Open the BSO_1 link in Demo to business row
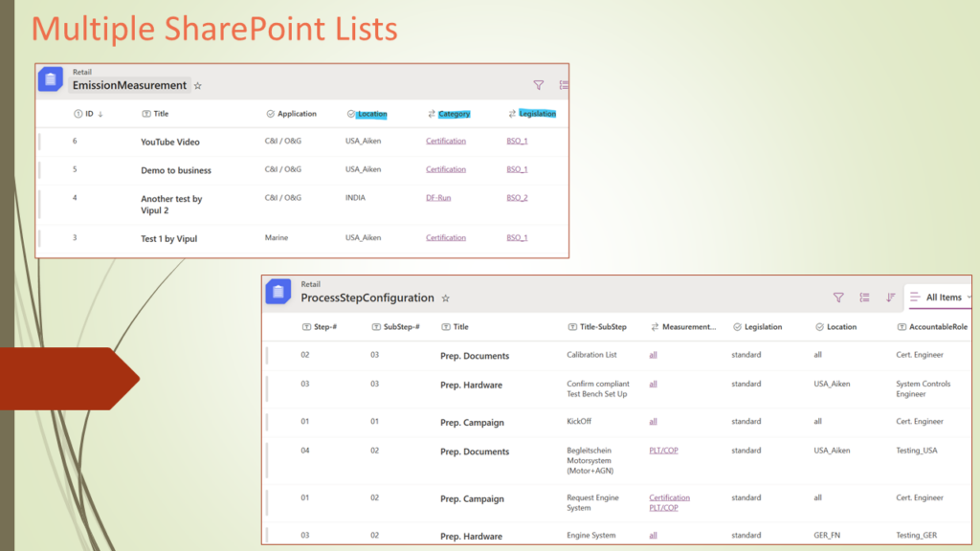980x551 pixels. coord(517,169)
